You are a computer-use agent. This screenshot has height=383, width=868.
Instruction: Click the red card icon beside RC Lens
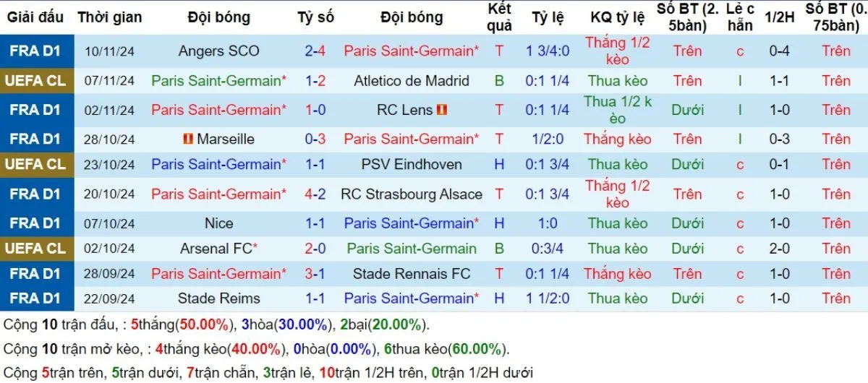442,110
